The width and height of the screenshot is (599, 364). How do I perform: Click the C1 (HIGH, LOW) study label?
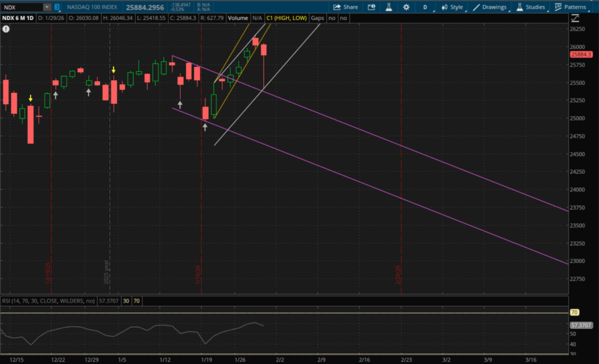tap(287, 18)
